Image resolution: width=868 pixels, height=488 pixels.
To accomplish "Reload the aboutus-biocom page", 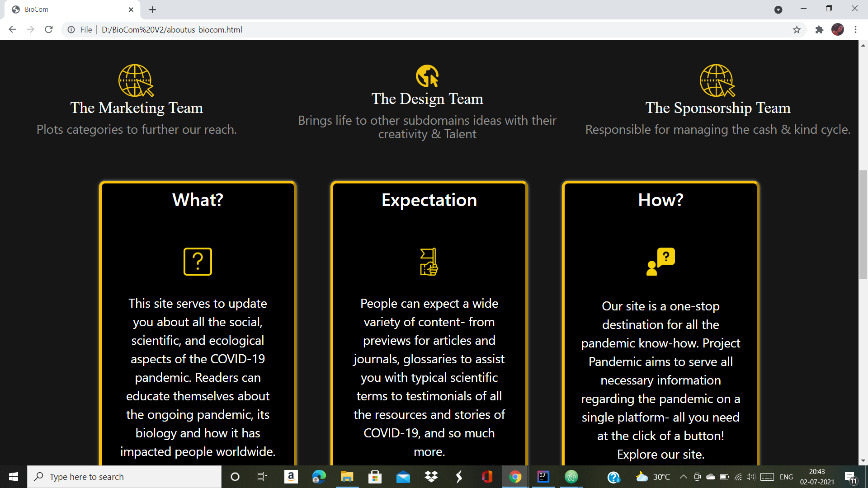I will point(49,29).
